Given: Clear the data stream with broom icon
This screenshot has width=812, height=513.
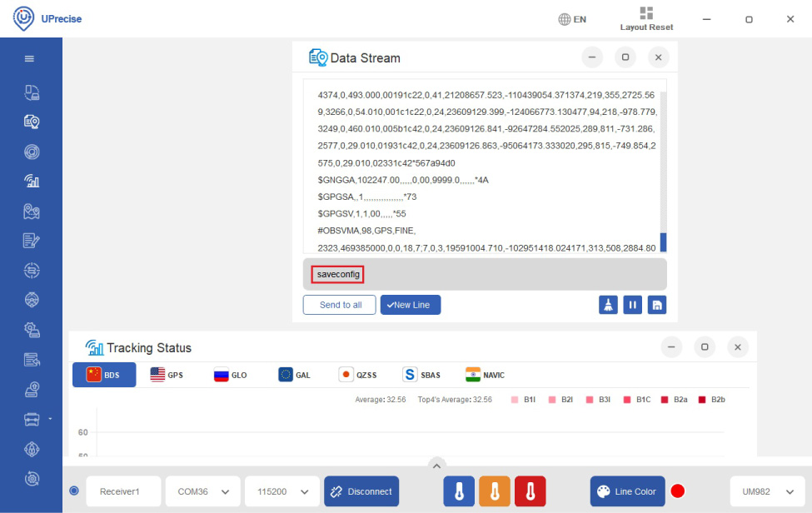Looking at the screenshot, I should (608, 305).
